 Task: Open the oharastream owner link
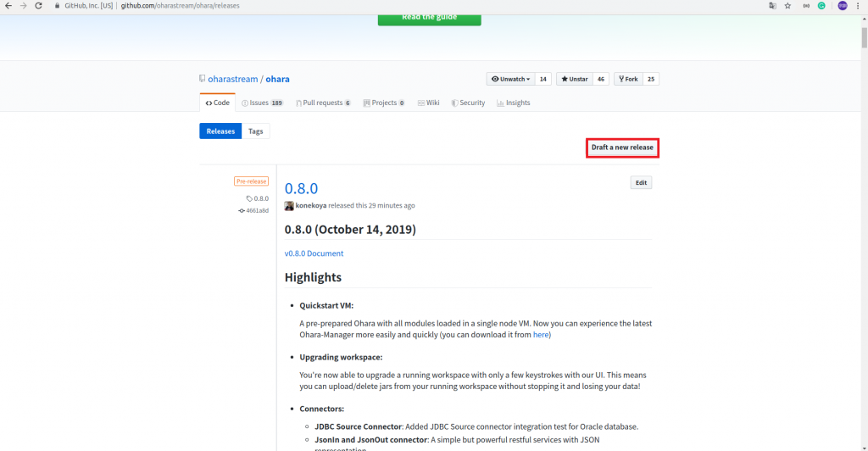click(233, 79)
